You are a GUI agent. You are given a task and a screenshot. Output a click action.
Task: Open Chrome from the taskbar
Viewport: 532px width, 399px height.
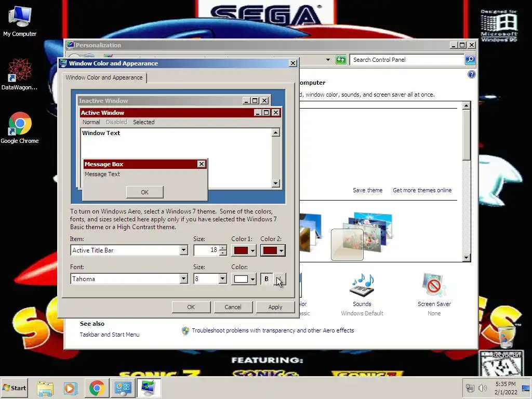point(97,388)
